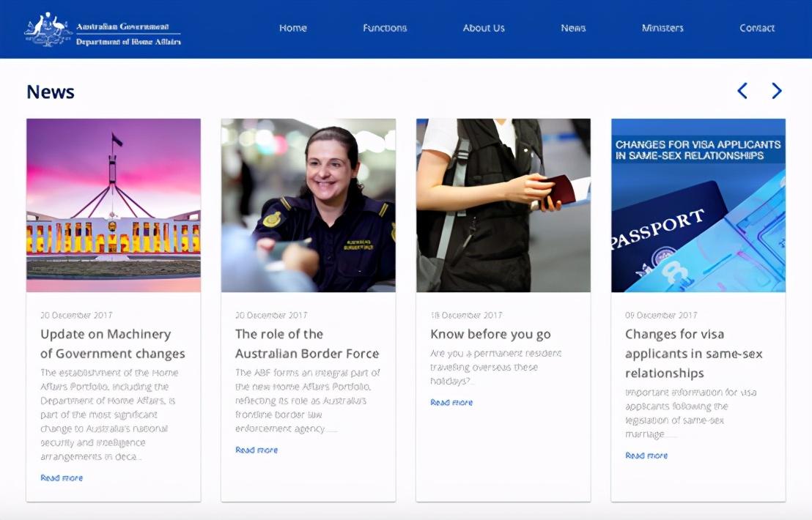The image size is (812, 520).
Task: Click Read more under Know before you go
Action: [x=451, y=402]
